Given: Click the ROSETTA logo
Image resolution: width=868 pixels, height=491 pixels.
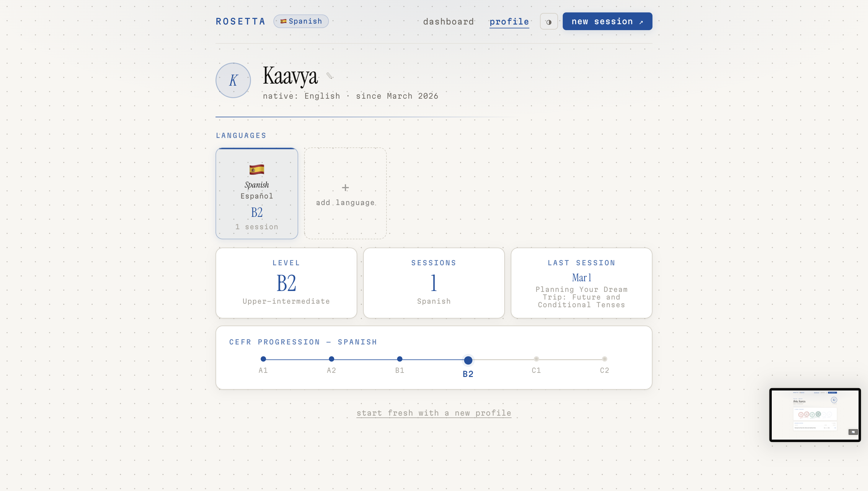Looking at the screenshot, I should point(241,21).
